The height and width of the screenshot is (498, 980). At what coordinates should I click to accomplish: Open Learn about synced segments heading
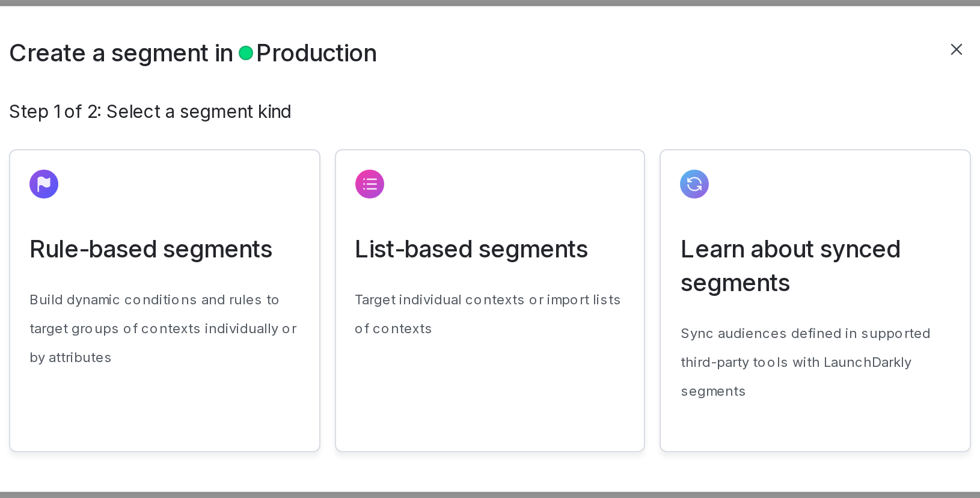pos(791,266)
